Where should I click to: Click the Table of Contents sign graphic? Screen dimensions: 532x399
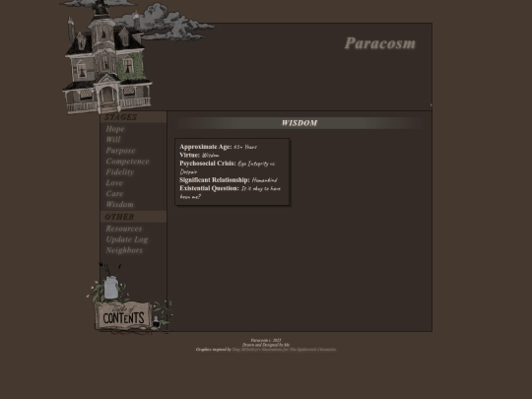click(x=123, y=315)
